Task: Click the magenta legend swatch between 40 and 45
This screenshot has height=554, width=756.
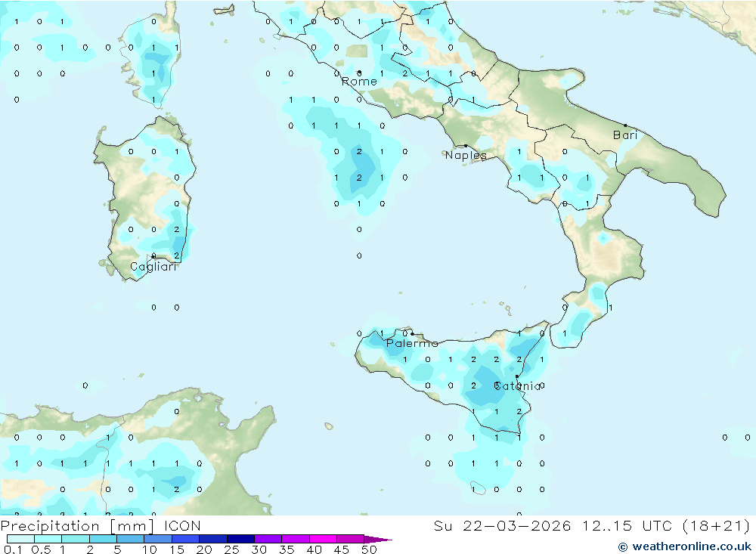Action: [323, 539]
